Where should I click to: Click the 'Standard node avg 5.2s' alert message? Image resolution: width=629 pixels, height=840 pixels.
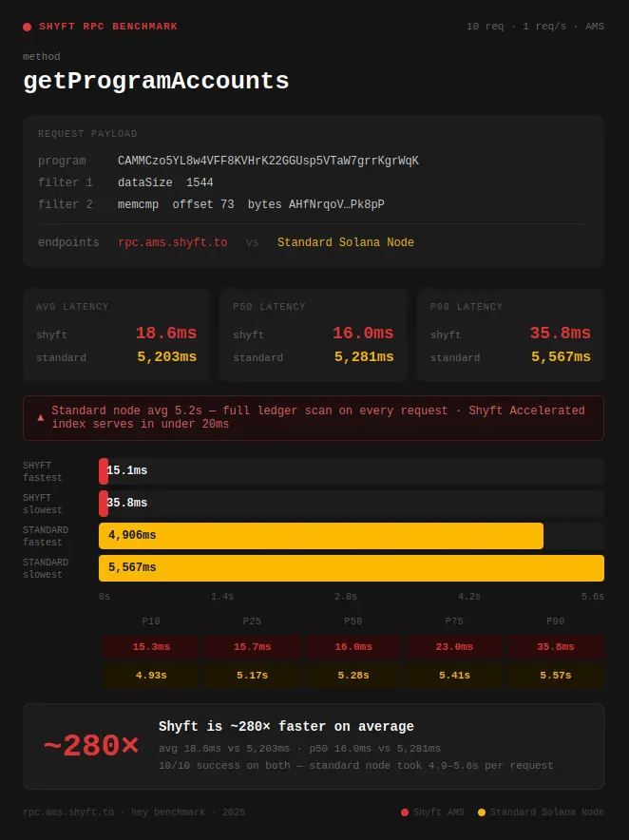pyautogui.click(x=318, y=417)
